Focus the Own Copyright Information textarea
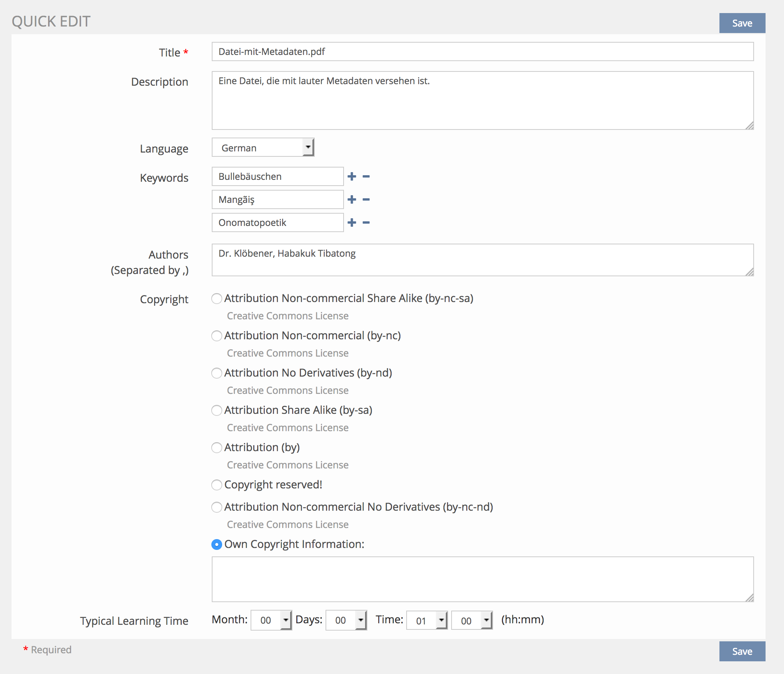 pyautogui.click(x=482, y=579)
